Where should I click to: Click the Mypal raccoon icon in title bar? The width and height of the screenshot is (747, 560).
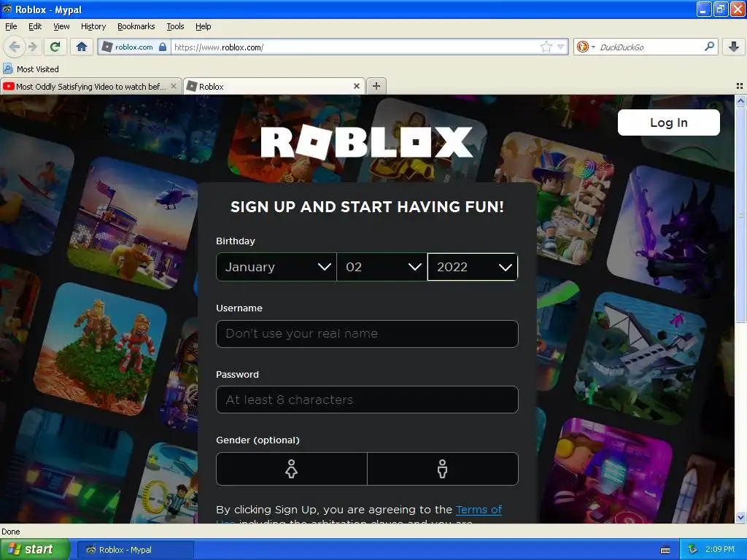point(7,9)
